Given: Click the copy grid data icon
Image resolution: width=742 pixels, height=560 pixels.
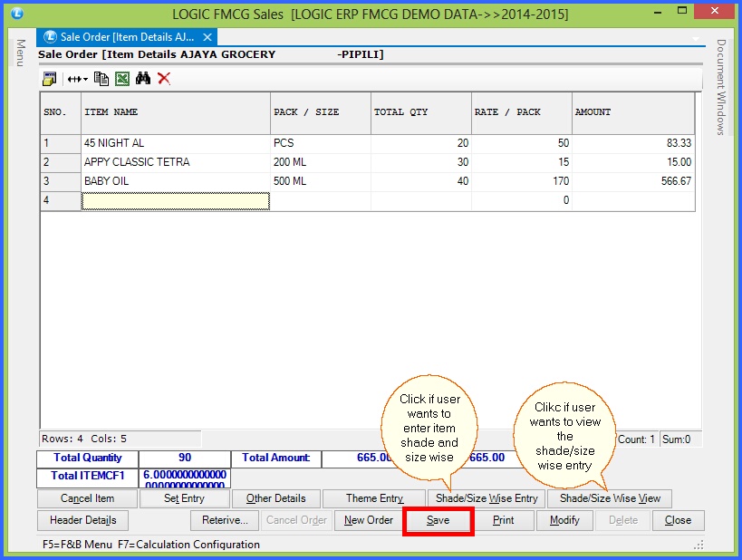Looking at the screenshot, I should click(101, 79).
